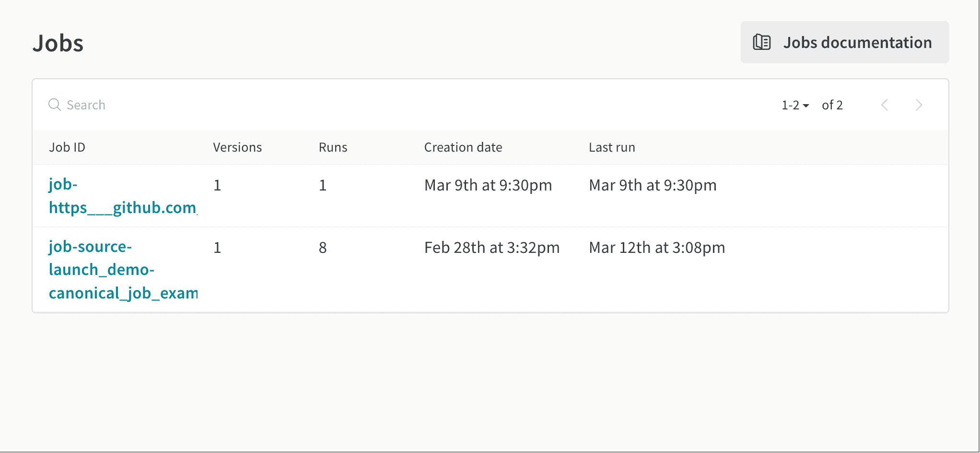Click the search magnifier icon
Screen dimensions: 980x453
(55, 105)
